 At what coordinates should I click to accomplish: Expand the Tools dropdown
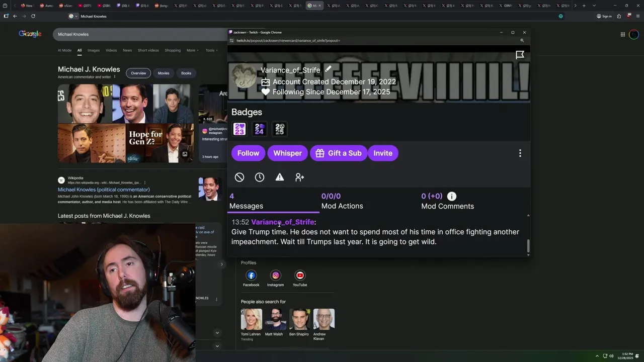pos(211,50)
